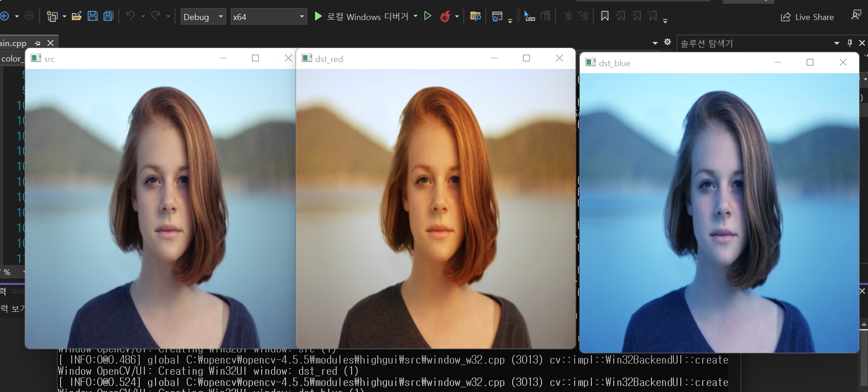Open the color_ scope dropdown in editor

point(12,59)
